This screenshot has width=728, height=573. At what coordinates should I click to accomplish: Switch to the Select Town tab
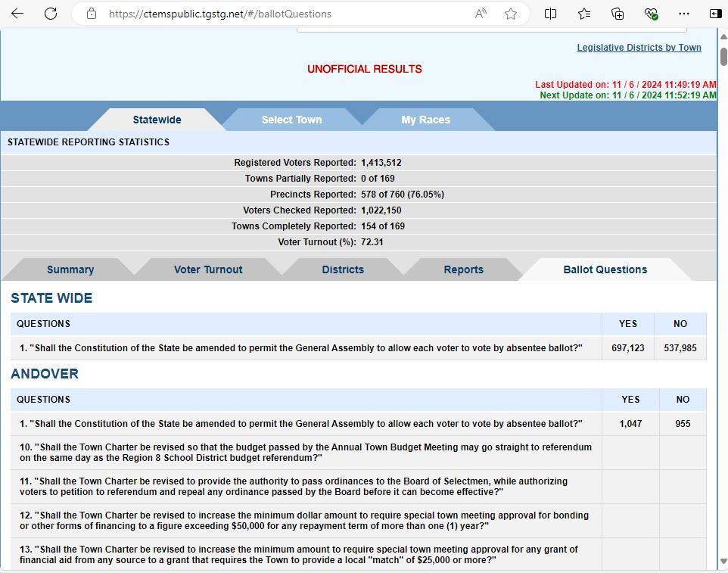click(x=291, y=119)
